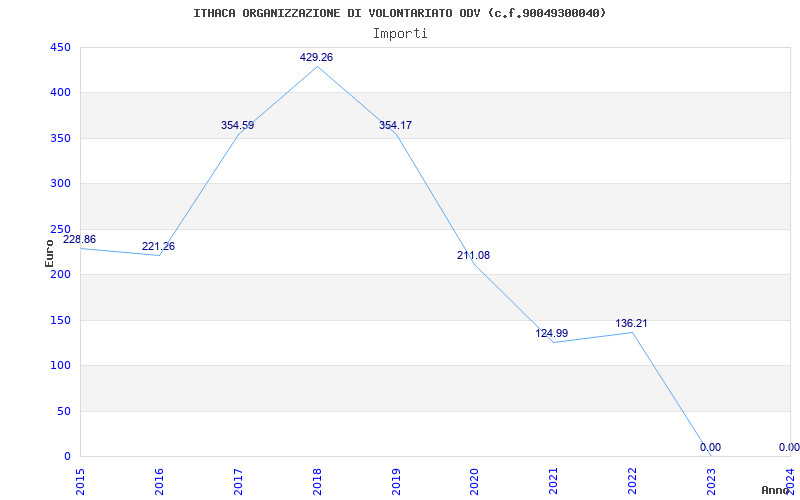Select the 100 y-axis tick value

coord(60,365)
